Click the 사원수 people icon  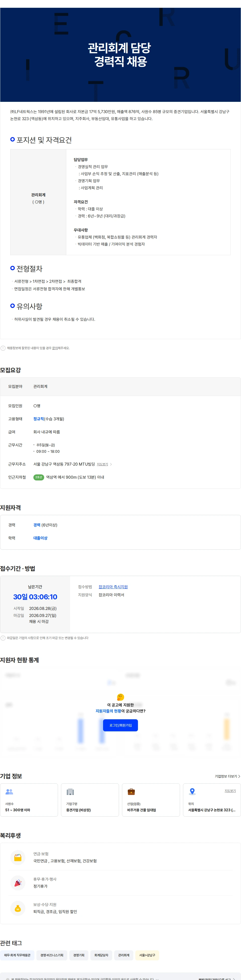click(10, 791)
